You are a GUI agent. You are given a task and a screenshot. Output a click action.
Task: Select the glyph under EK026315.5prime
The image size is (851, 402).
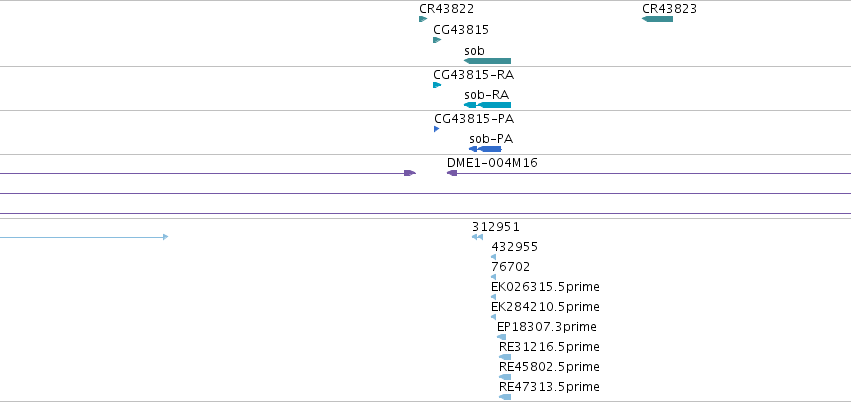point(493,297)
